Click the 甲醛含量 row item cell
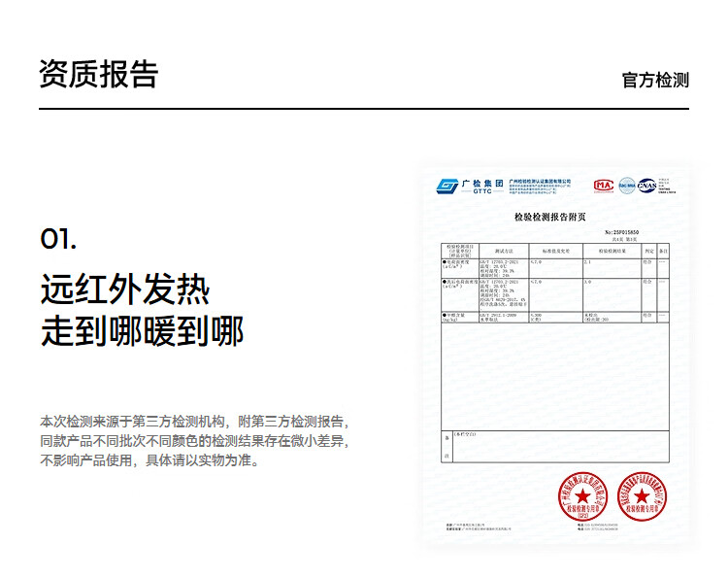 point(460,318)
